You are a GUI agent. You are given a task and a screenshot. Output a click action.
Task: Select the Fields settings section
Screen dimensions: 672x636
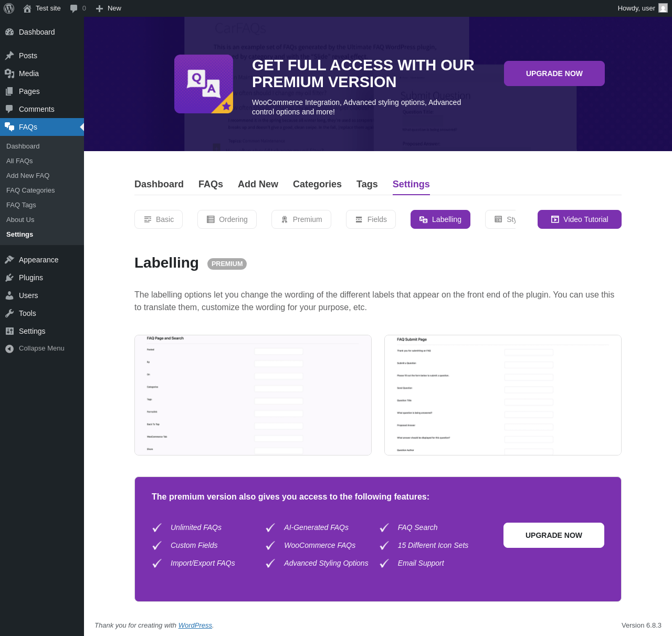tap(371, 219)
